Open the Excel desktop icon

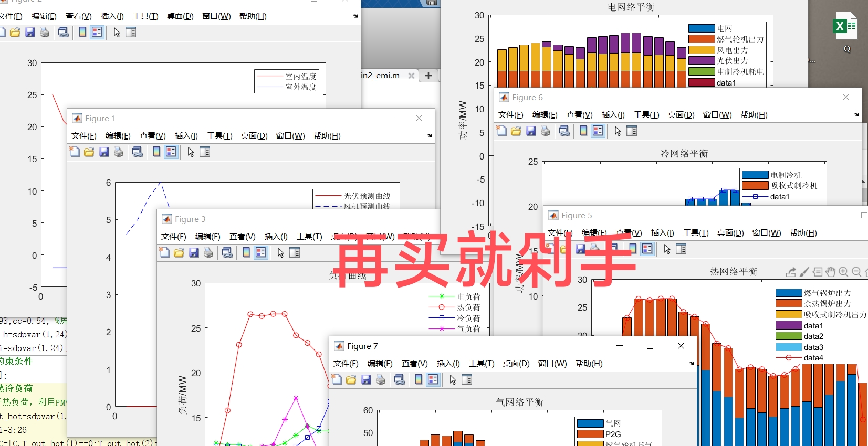[845, 26]
